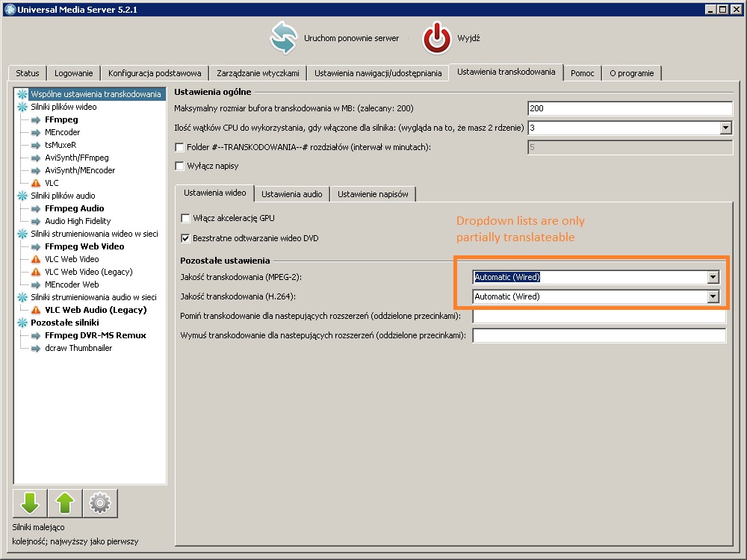Enable chapters folder interval checkbox
The height and width of the screenshot is (560, 747).
click(x=179, y=147)
